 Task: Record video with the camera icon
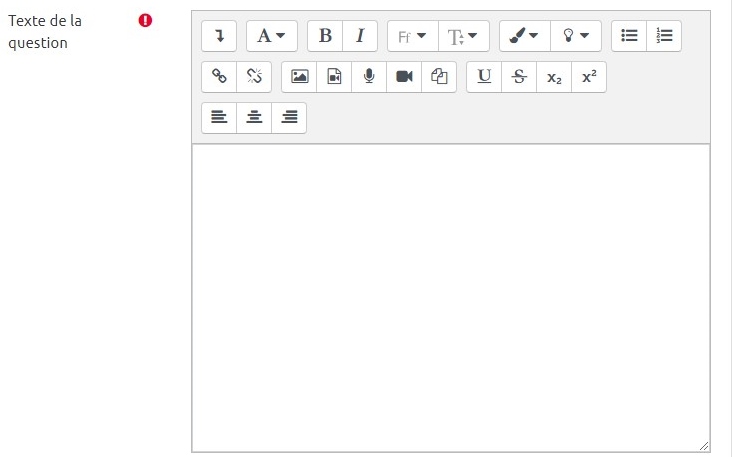click(404, 77)
